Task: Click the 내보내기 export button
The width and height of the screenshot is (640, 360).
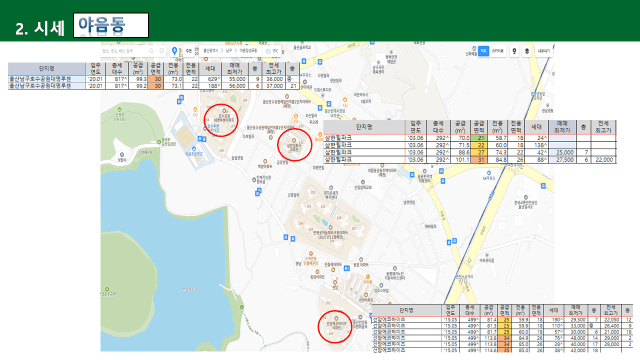Action: click(x=544, y=51)
